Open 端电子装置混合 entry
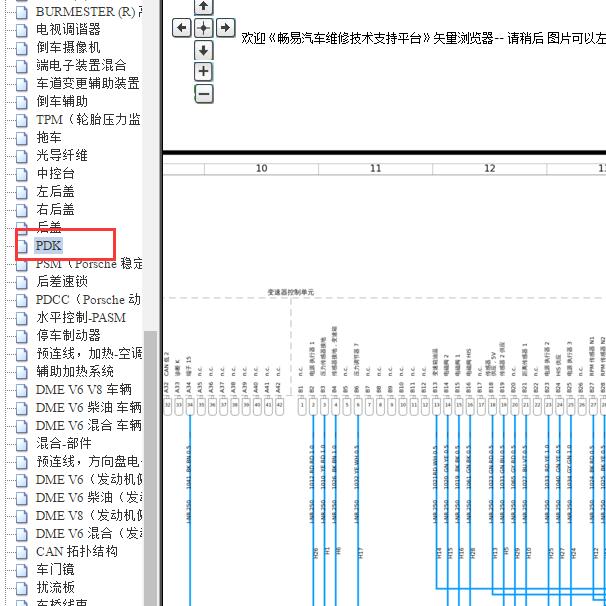The width and height of the screenshot is (606, 606). (x=81, y=65)
